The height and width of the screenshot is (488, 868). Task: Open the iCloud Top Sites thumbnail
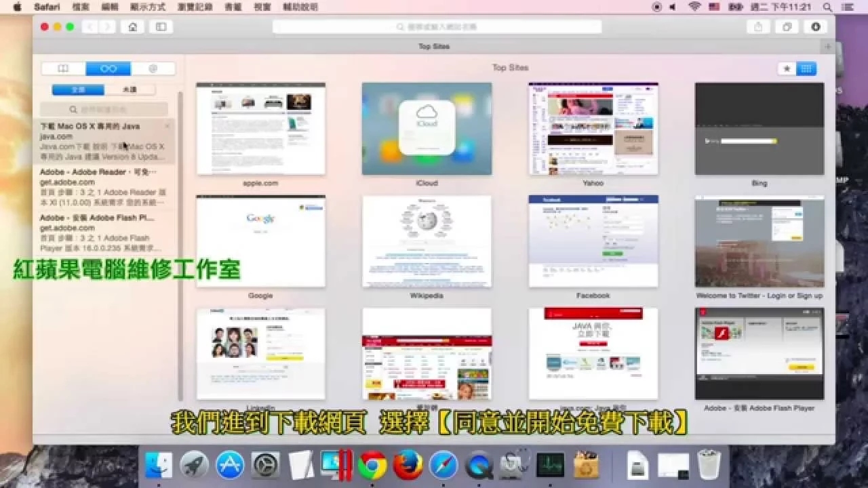tap(427, 129)
